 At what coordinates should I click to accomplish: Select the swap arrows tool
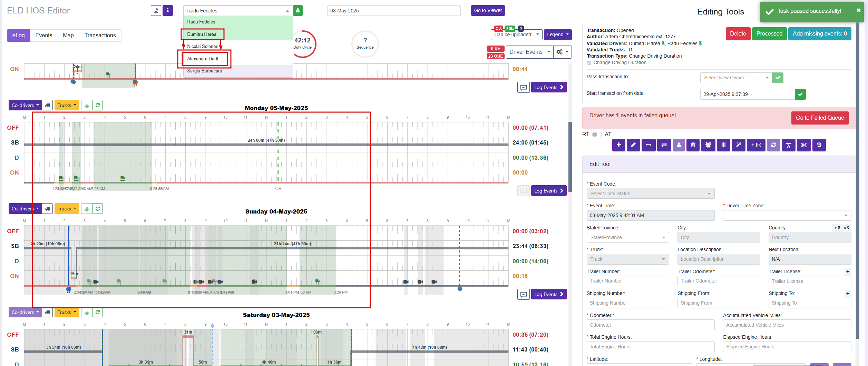click(664, 145)
